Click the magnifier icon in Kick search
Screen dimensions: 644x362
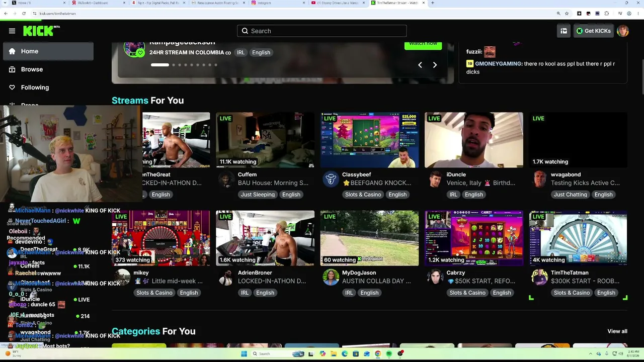click(x=245, y=31)
